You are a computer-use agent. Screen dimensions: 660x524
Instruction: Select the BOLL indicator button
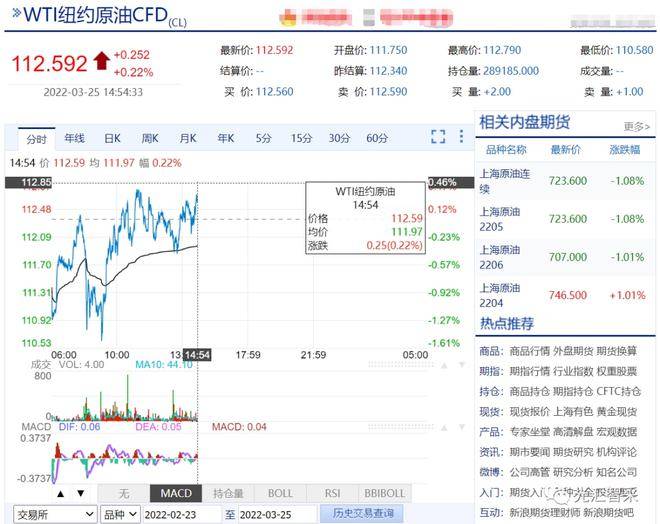click(280, 493)
